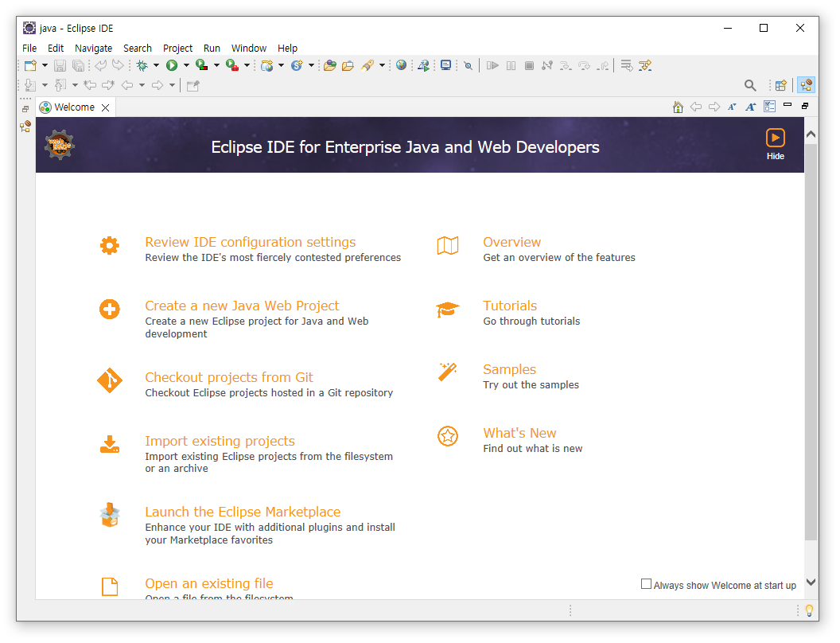
Task: Select the Java EE perspective button
Action: click(807, 85)
